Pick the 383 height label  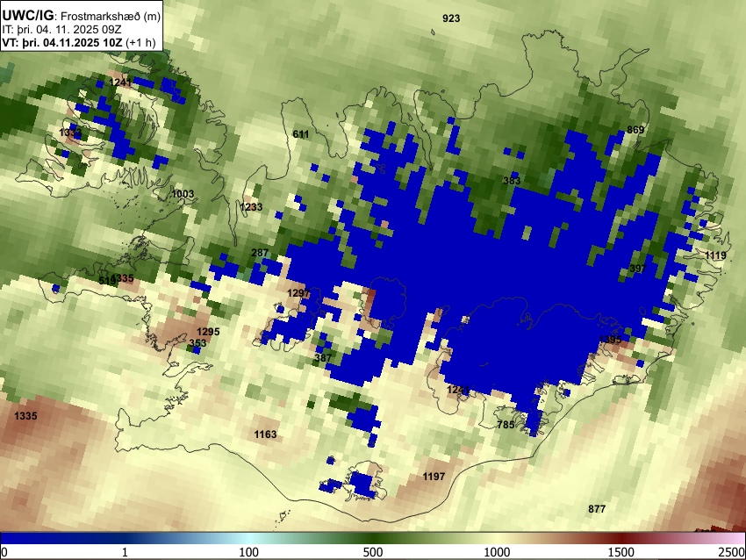click(512, 180)
